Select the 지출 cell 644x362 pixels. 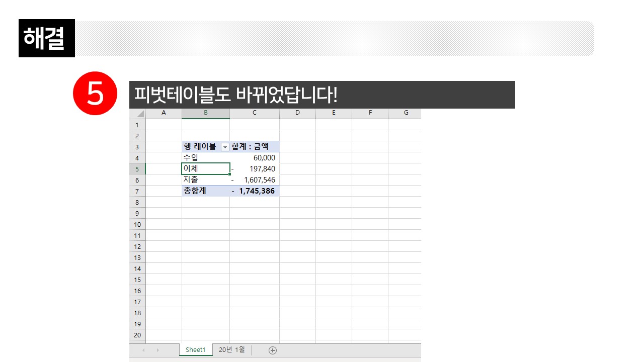coord(206,180)
